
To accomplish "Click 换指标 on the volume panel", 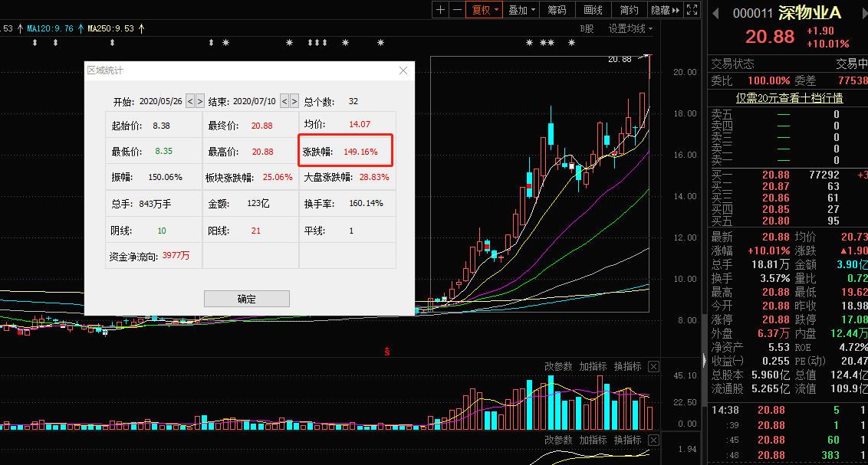I will (627, 367).
